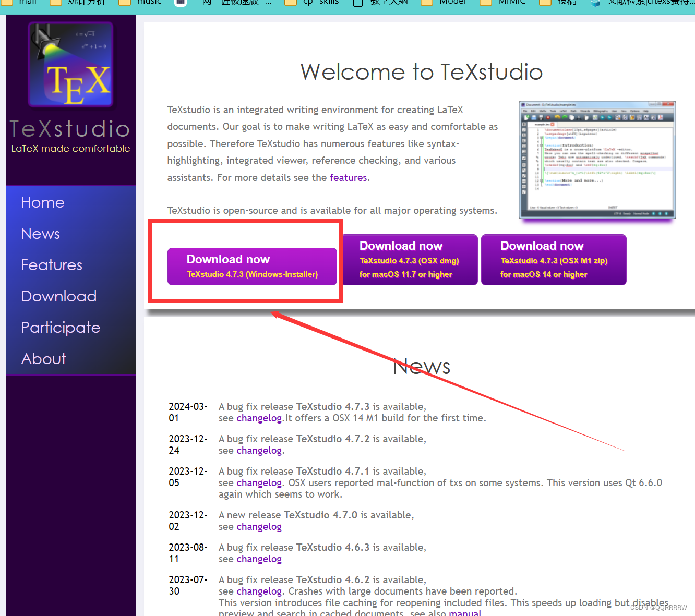This screenshot has width=695, height=616.
Task: Open changelog link for release 4.6.3
Action: [259, 559]
